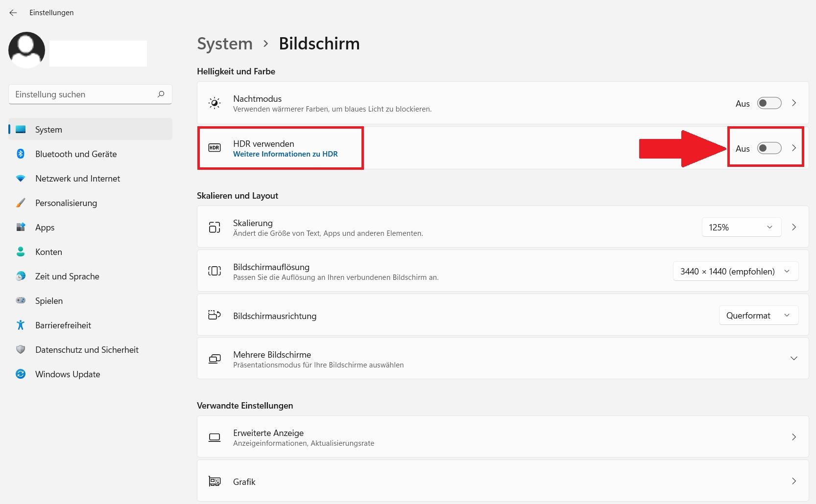
Task: Open Weitere Informationen zu HDR link
Action: 286,154
